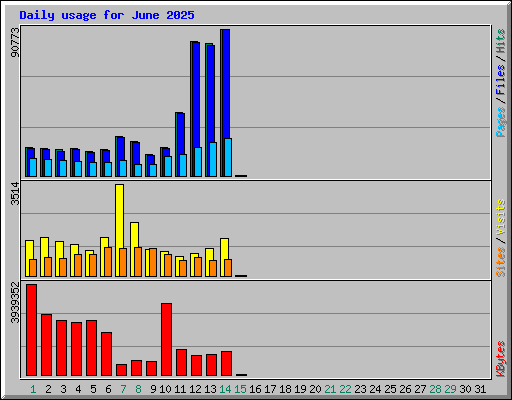Select day 14 on the axis

tap(225, 389)
